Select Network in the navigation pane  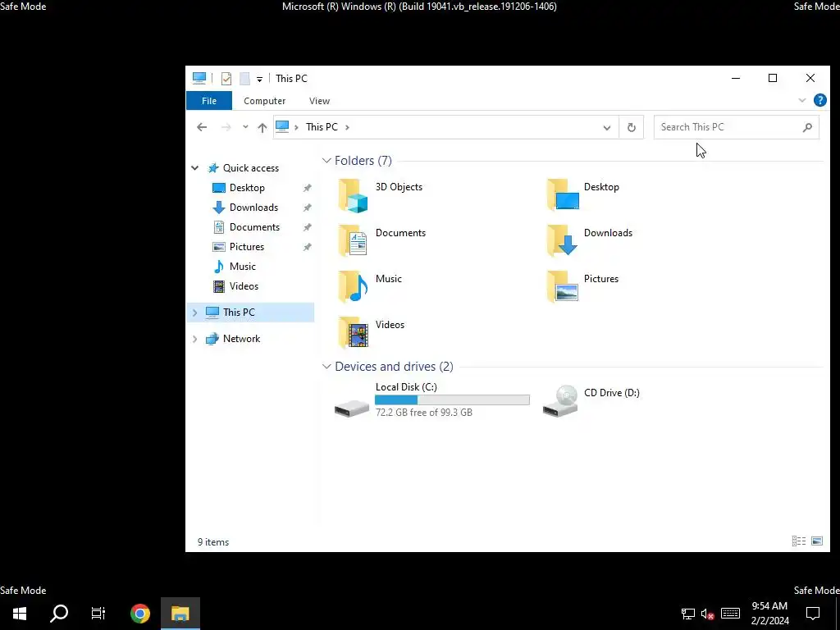point(242,339)
